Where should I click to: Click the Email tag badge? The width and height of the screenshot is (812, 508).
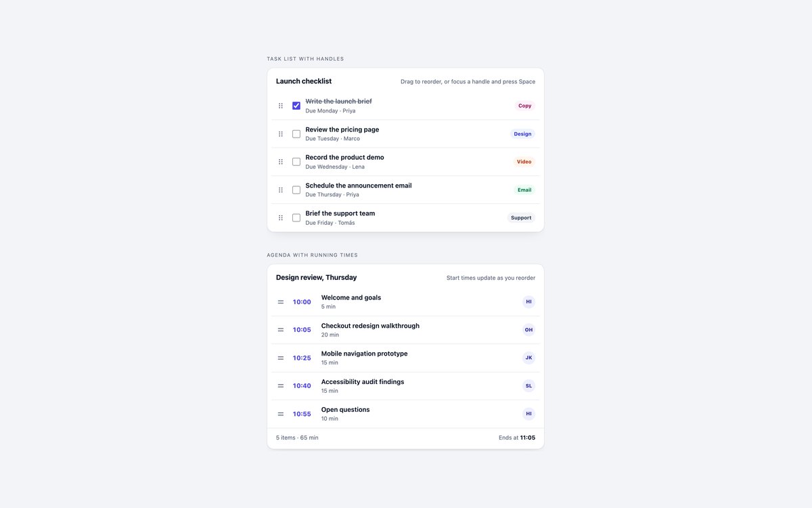click(x=524, y=190)
